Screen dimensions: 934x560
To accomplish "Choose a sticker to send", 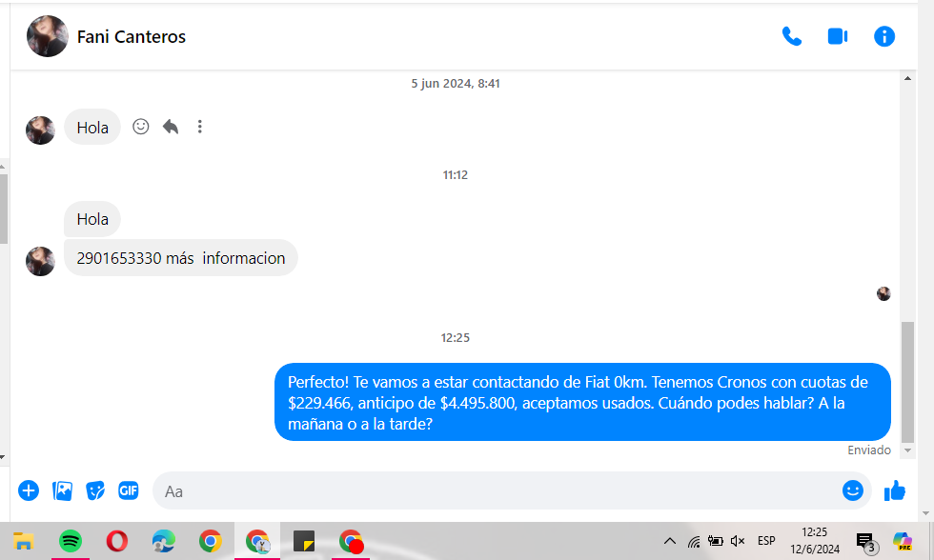I will pyautogui.click(x=95, y=490).
